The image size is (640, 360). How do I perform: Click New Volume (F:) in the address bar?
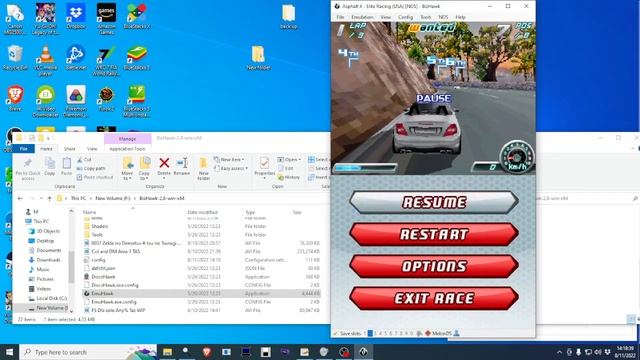pos(113,198)
